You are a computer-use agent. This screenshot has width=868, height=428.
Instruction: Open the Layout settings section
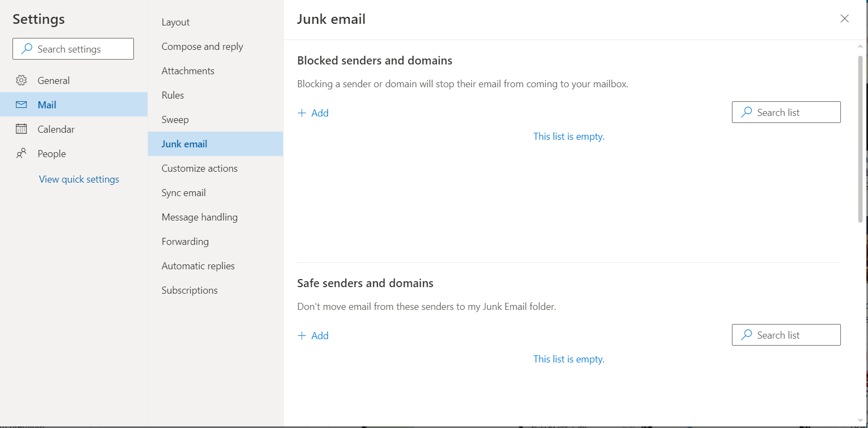176,22
